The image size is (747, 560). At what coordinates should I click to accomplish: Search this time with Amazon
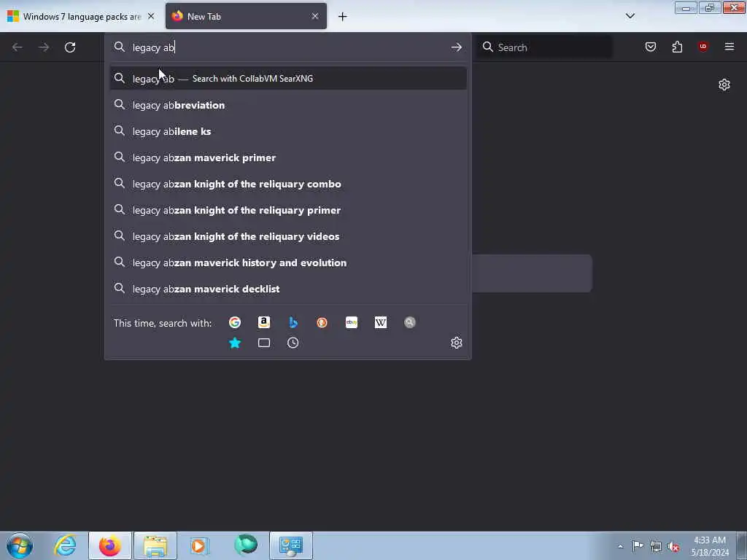(264, 323)
